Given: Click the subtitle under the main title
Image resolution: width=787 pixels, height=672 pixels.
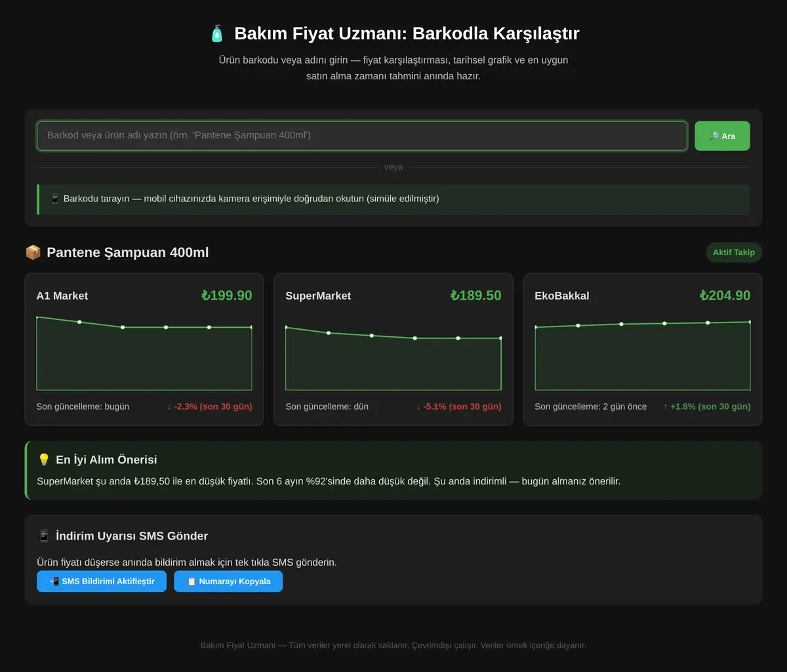Looking at the screenshot, I should click(393, 68).
